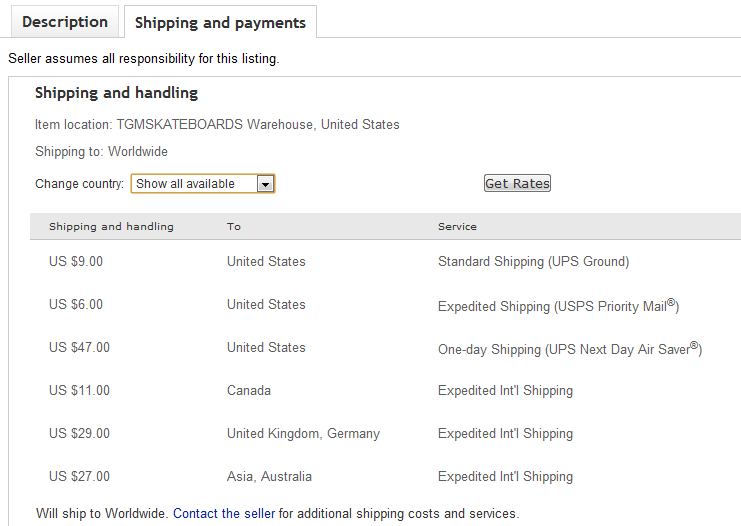
Task: Switch to the Description tab
Action: (64, 22)
